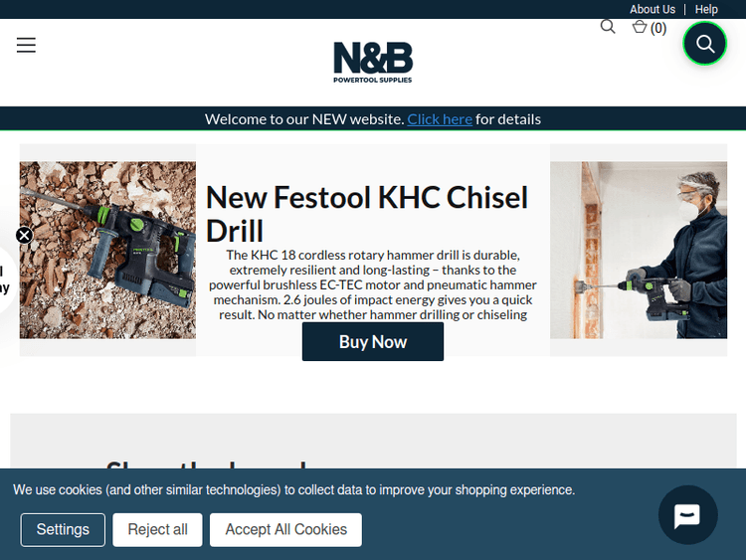The width and height of the screenshot is (746, 560).
Task: Open cookie Settings
Action: [x=63, y=529]
